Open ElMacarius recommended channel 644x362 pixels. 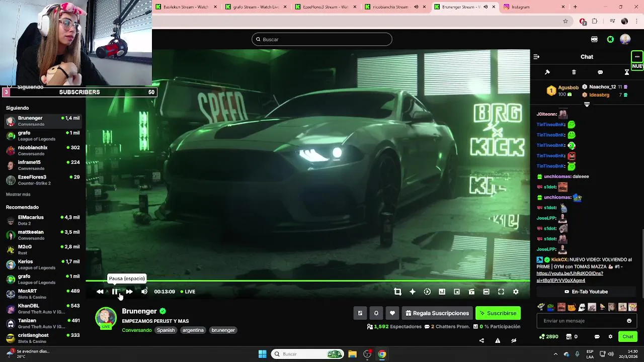[x=43, y=220]
